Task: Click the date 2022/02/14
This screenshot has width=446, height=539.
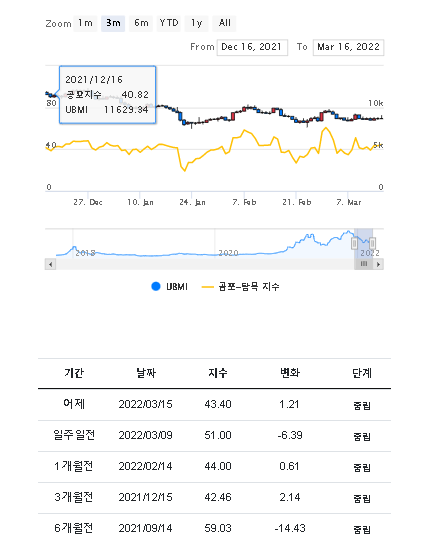Action: 145,466
